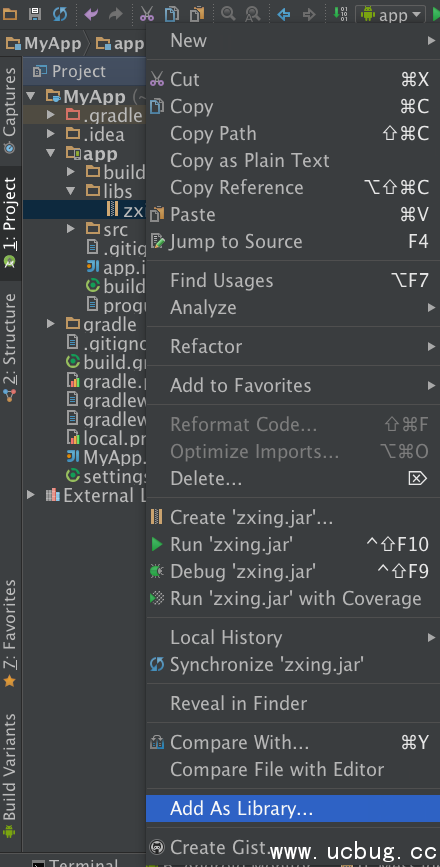
Task: Click the Undo arrow icon
Action: (x=91, y=14)
